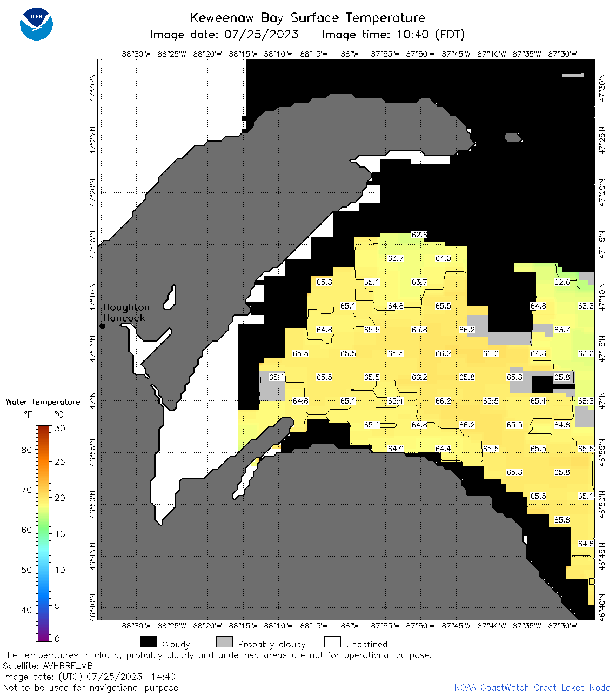Viewport: 616px width, 696px height.
Task: Click the cloud temperatures disclaimer sentence
Action: click(x=217, y=655)
